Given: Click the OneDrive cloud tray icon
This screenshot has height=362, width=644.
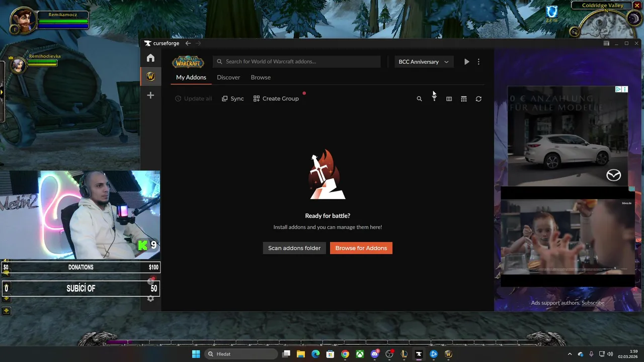Looking at the screenshot, I should [x=581, y=354].
